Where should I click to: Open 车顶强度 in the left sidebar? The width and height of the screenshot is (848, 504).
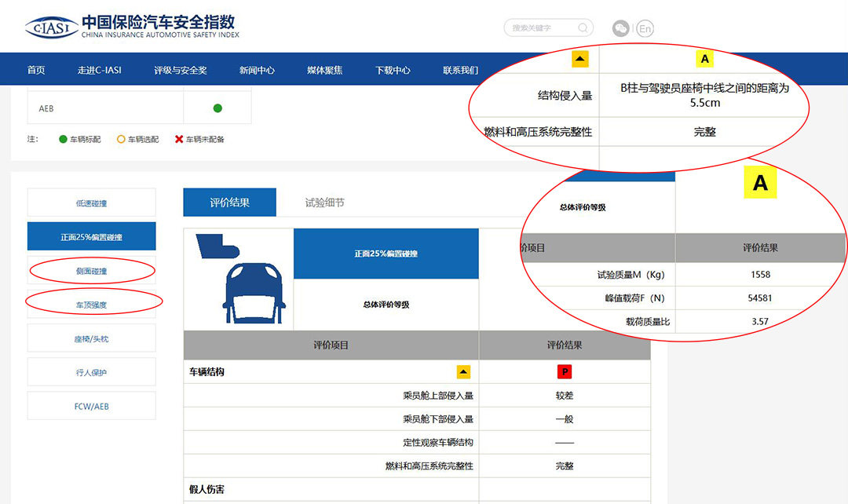[91, 305]
